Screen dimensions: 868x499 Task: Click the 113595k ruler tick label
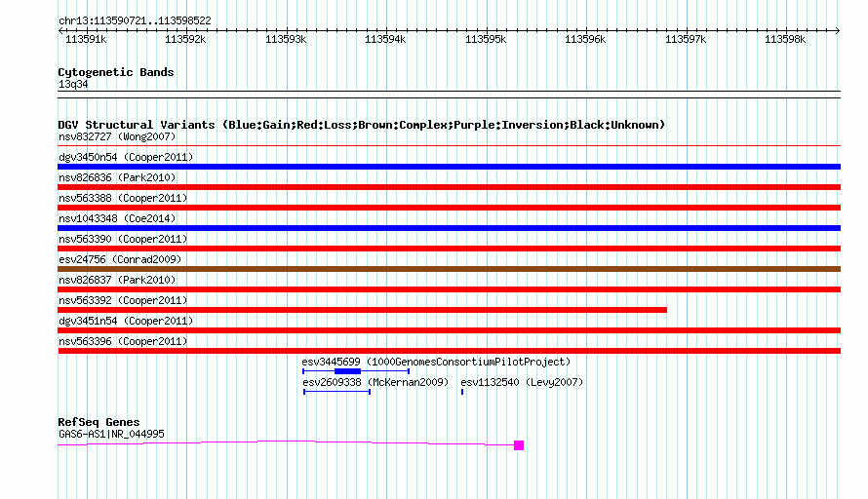486,39
